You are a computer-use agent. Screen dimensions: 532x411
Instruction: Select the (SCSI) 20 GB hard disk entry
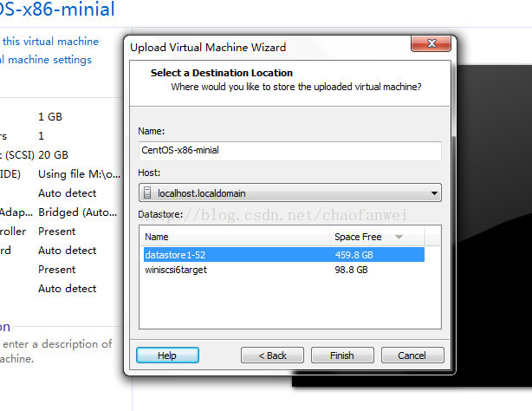pos(34,155)
